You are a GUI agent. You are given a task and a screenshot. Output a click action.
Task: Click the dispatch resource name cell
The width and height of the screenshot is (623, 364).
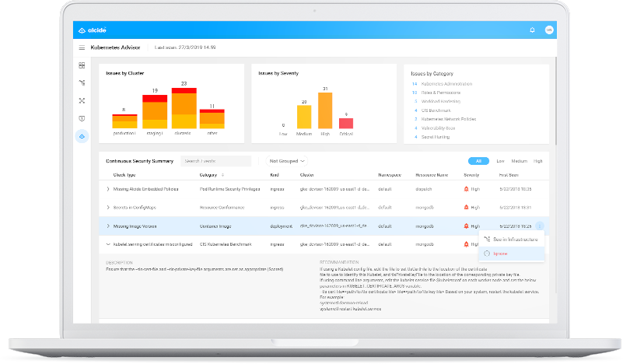coord(424,189)
